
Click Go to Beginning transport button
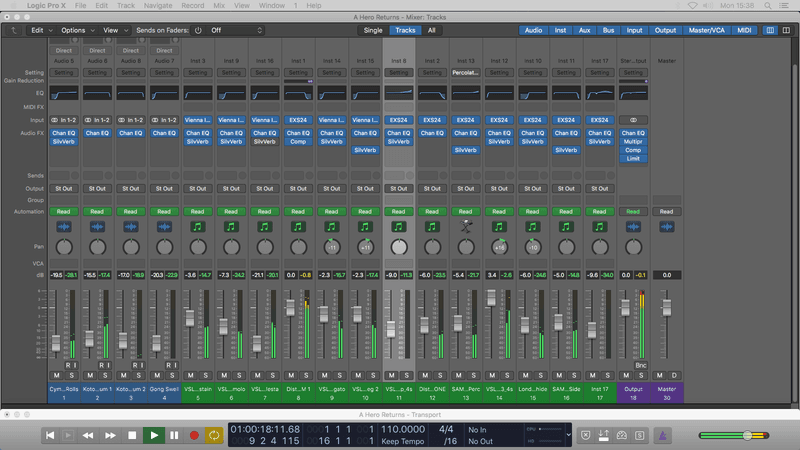coord(50,435)
